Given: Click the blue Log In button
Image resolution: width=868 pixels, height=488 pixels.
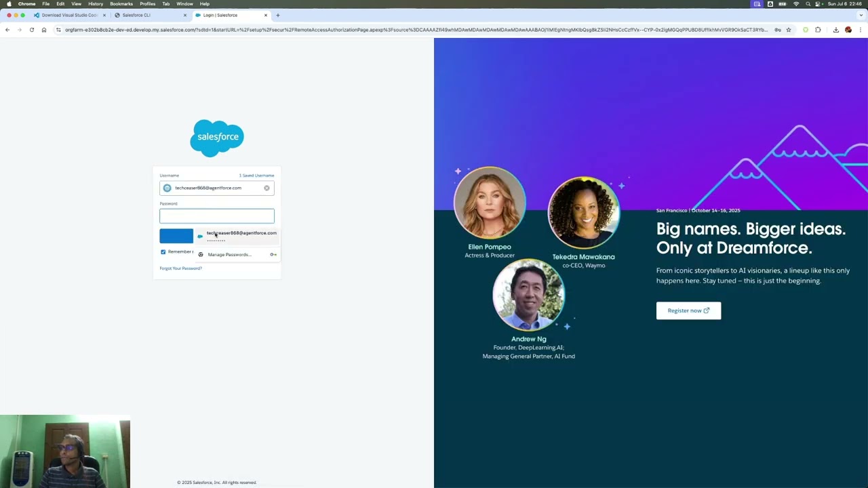Looking at the screenshot, I should click(x=176, y=236).
